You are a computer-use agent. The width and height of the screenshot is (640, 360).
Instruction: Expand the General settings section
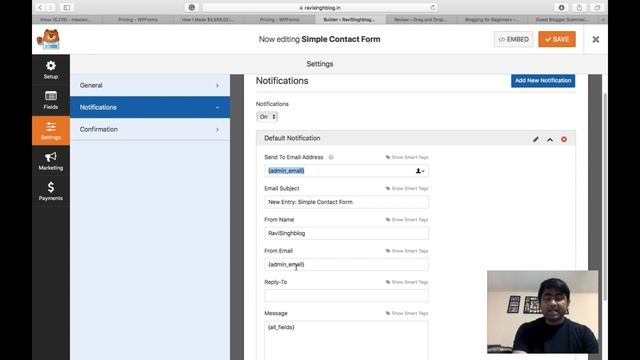(150, 85)
